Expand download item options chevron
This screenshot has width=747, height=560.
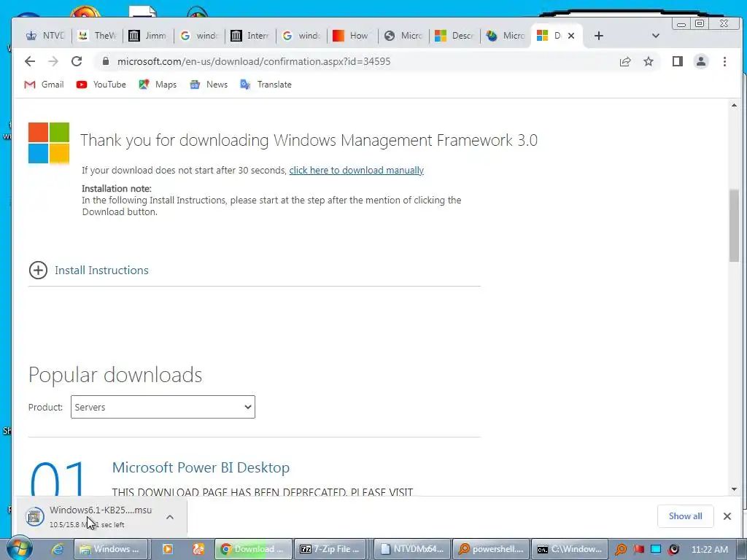click(x=170, y=517)
